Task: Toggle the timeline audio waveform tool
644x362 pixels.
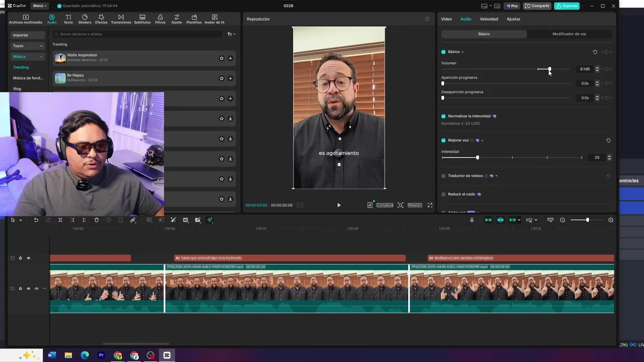Action: (x=210, y=220)
